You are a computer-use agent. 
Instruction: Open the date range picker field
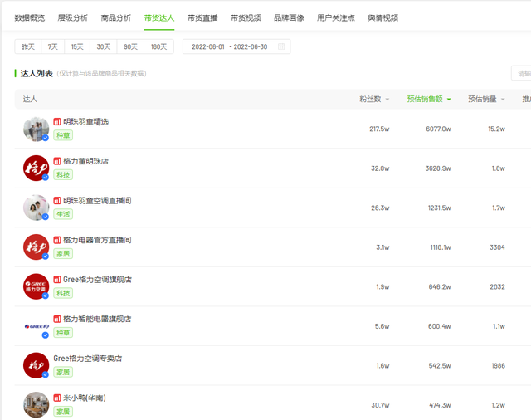coord(236,46)
